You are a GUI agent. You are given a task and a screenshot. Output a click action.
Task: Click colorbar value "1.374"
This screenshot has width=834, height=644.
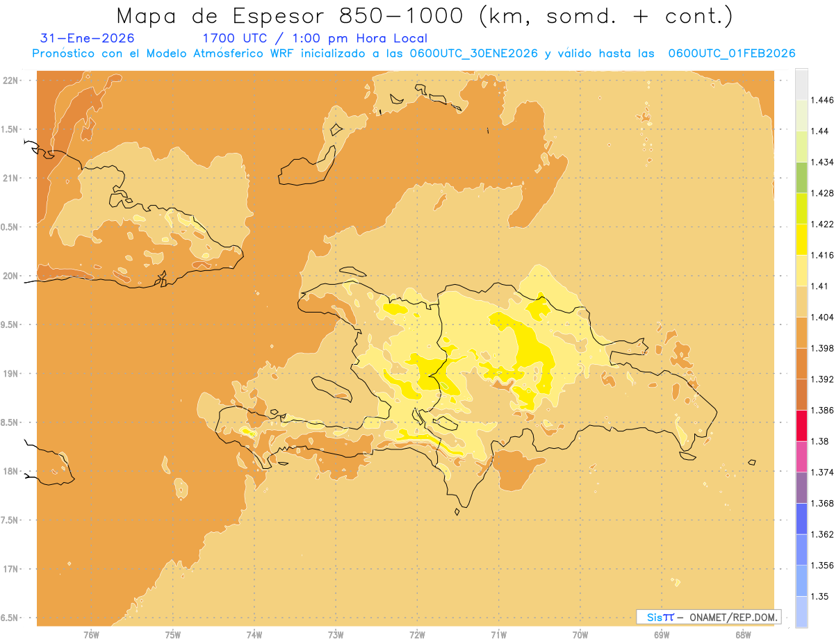(824, 472)
